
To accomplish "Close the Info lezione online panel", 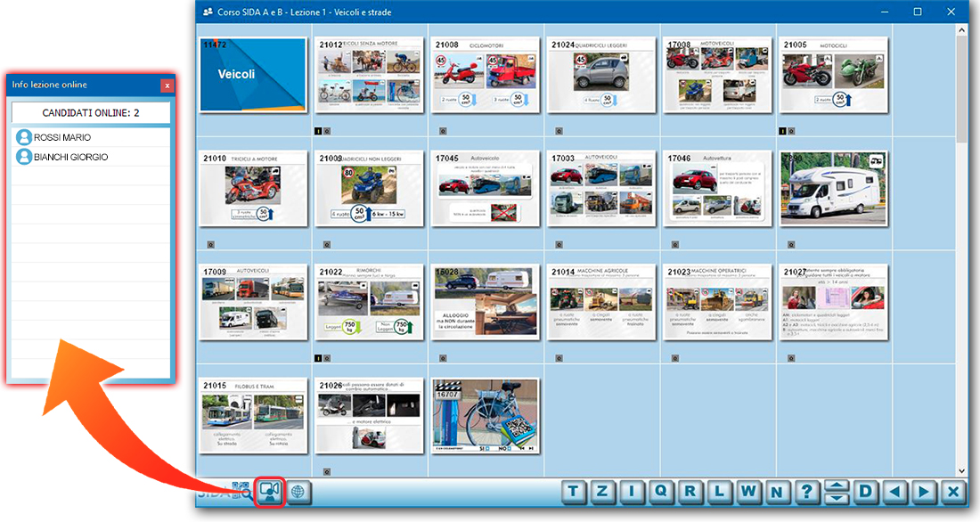I will (167, 86).
